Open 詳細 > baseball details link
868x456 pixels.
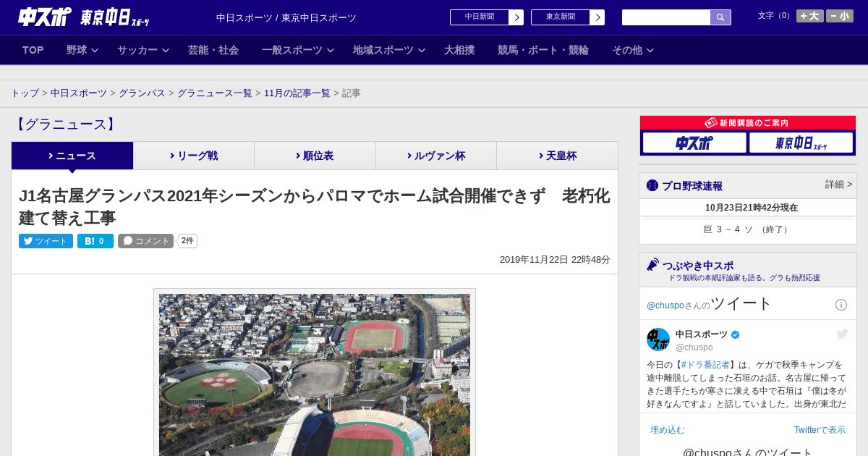click(838, 185)
